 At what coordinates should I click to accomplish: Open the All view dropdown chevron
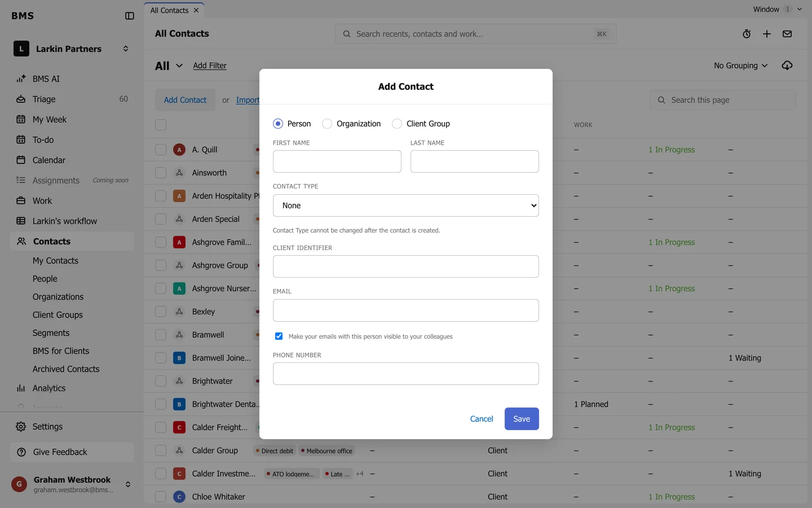[x=179, y=65]
